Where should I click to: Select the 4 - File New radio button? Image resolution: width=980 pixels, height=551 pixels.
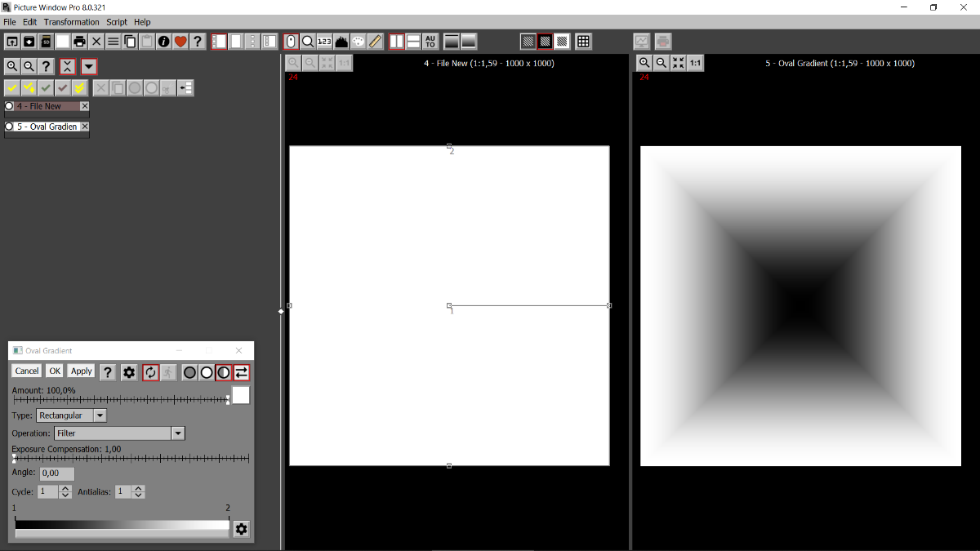point(10,106)
